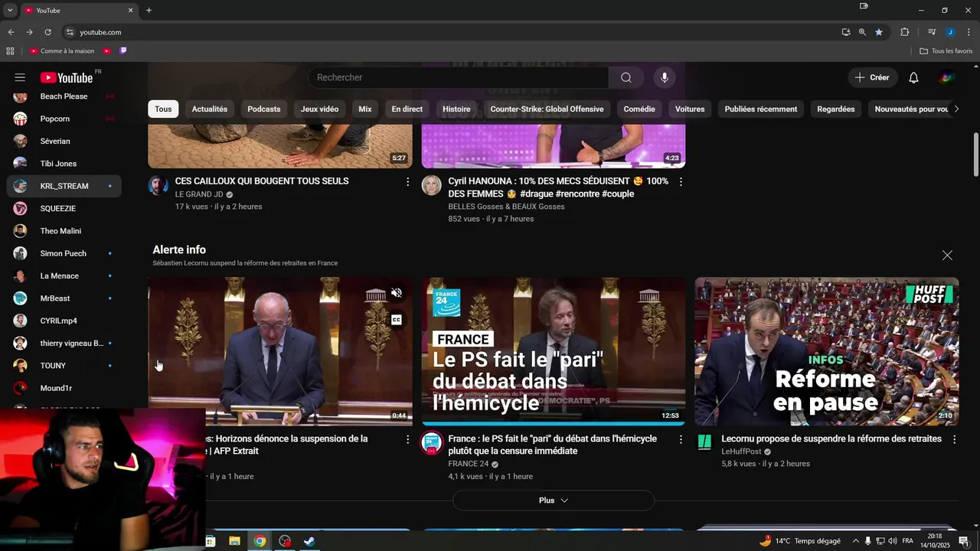The image size is (980, 551).
Task: Open the HuffPost Réforme en pause thumbnail
Action: [826, 351]
